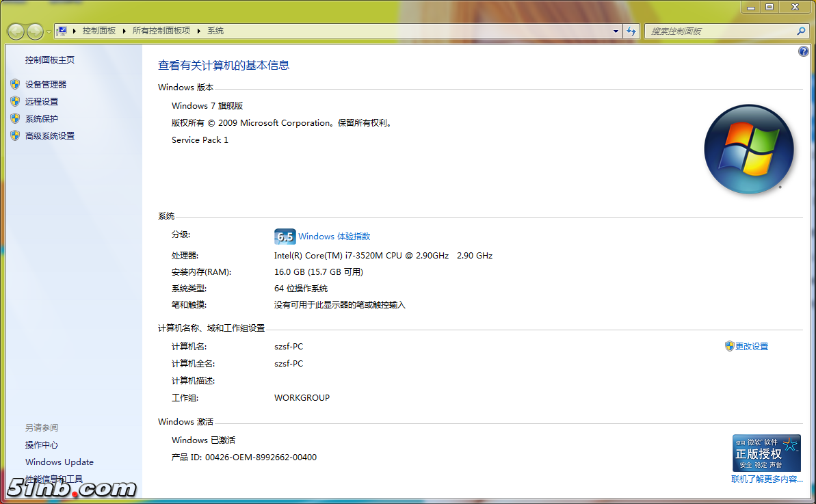
Task: Open 远程设置 from the sidebar
Action: pos(42,101)
